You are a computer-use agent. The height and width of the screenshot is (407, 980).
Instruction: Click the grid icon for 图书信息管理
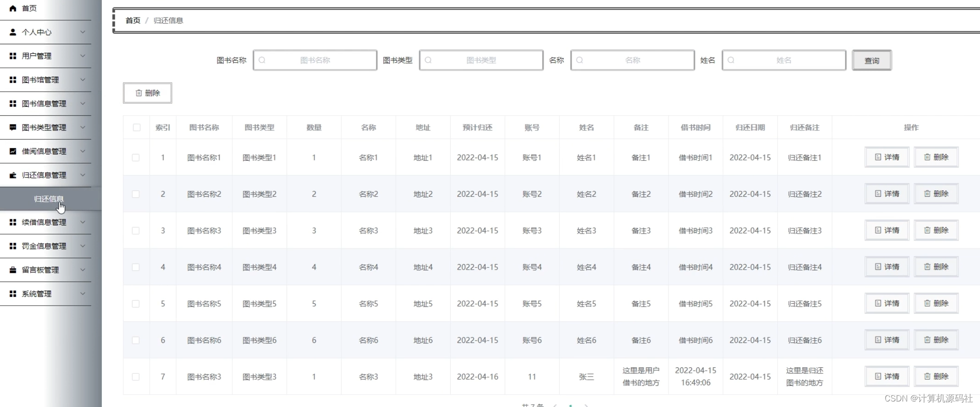pyautogui.click(x=13, y=104)
